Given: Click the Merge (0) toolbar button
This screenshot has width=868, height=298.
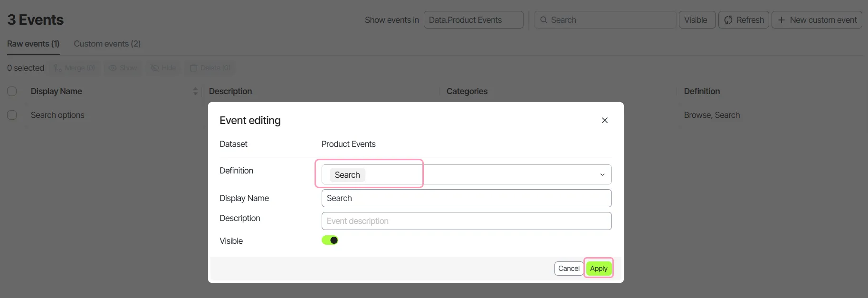Looking at the screenshot, I should point(75,68).
